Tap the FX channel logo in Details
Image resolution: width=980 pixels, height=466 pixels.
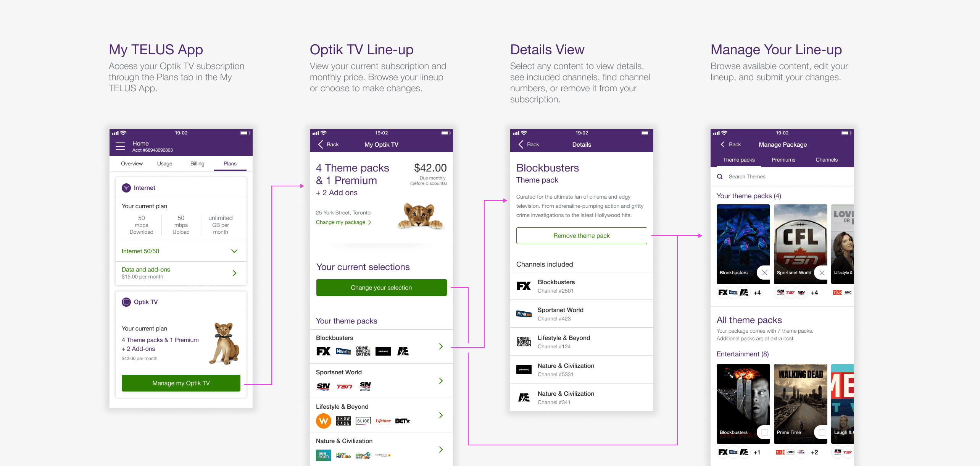click(x=524, y=286)
